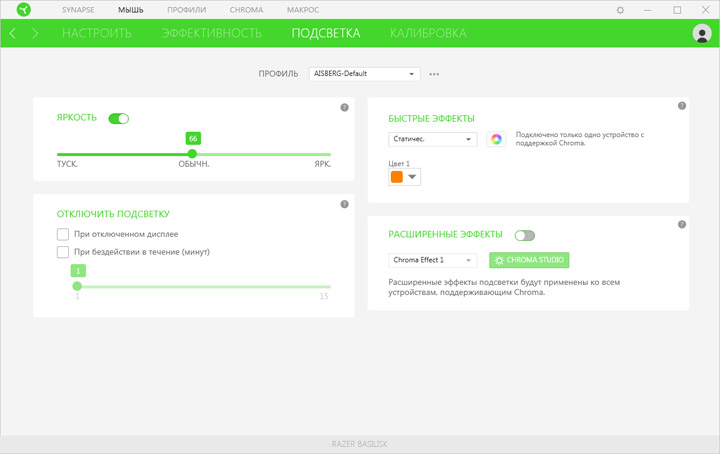This screenshot has width=720, height=454.
Task: Switch to the SYNAPSE menu tab
Action: pos(78,10)
